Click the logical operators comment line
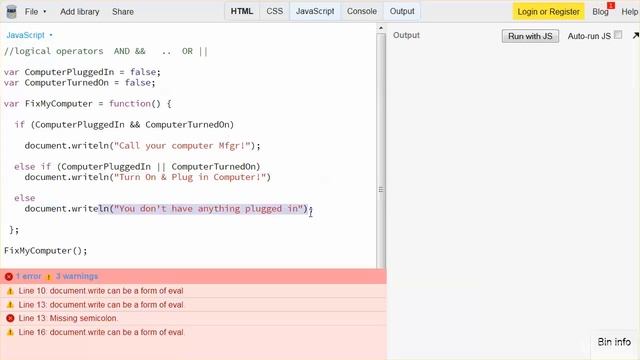The image size is (640, 360). [106, 51]
